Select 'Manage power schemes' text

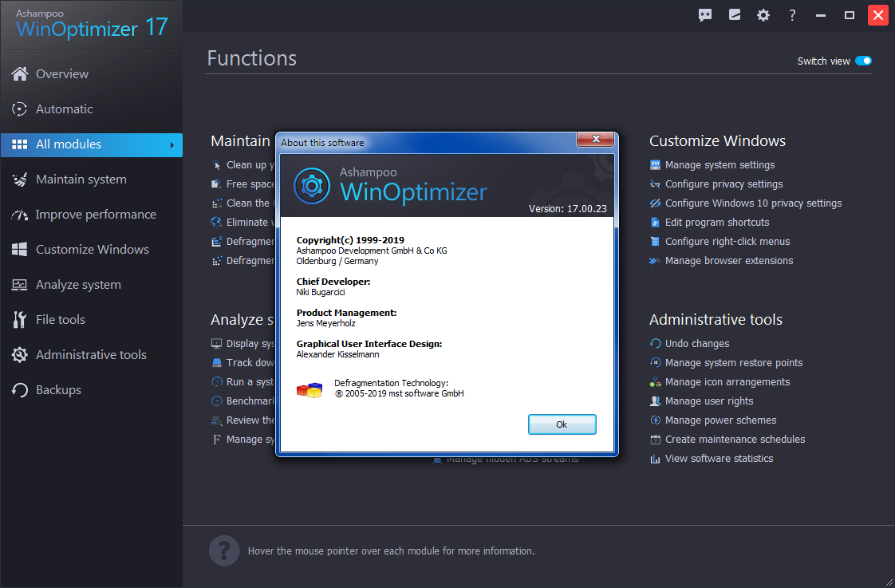(721, 420)
